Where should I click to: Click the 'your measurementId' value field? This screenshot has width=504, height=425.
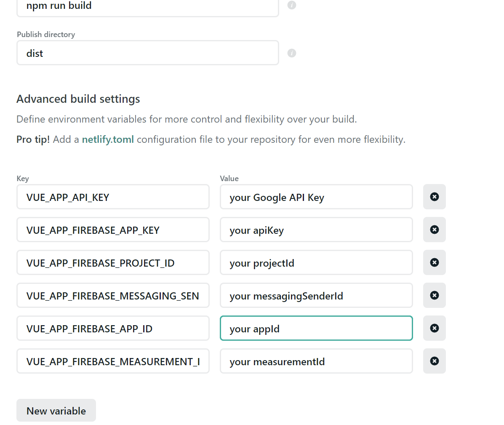[316, 361]
